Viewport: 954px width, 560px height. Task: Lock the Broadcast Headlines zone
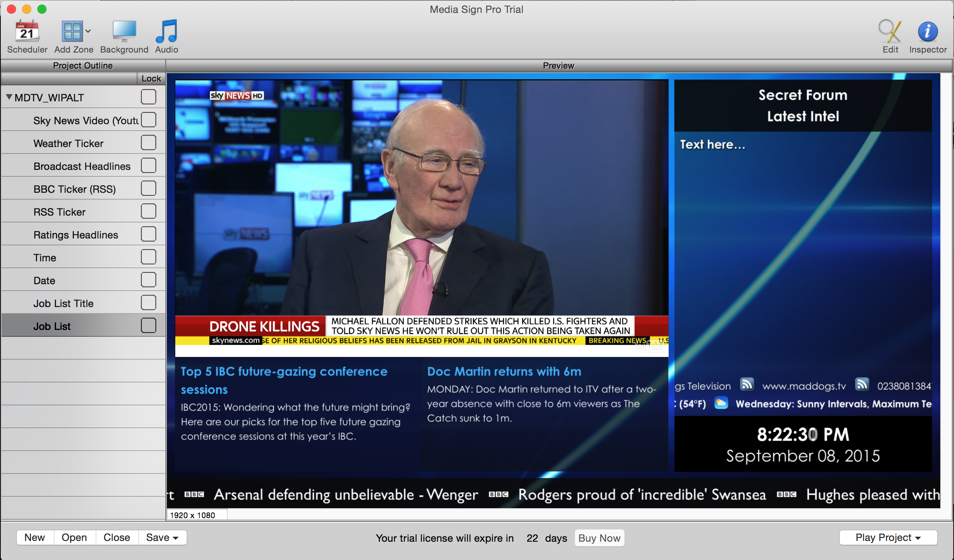pos(148,165)
